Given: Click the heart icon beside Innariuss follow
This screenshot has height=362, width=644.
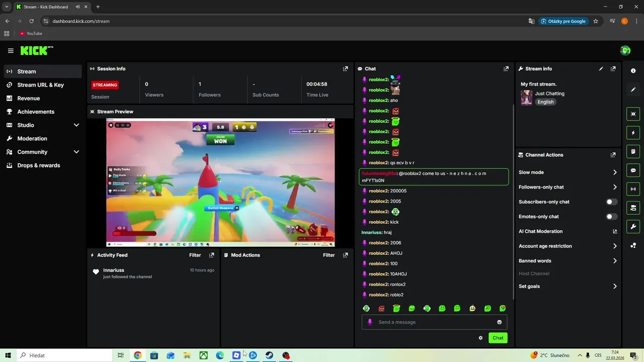Looking at the screenshot, I should [96, 272].
